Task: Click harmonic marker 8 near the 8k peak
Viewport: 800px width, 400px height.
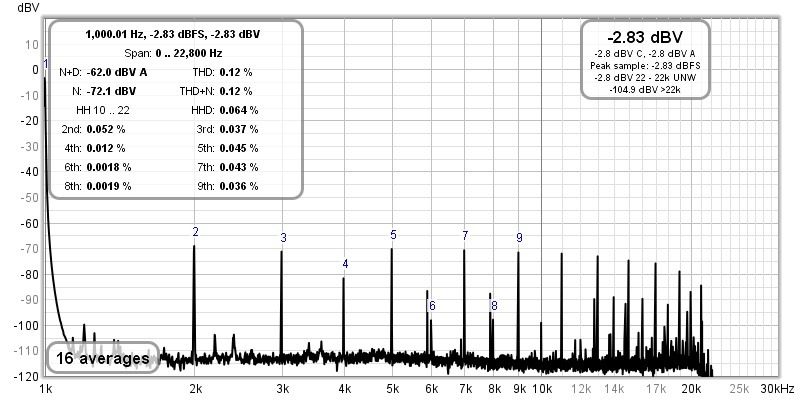Action: (494, 306)
